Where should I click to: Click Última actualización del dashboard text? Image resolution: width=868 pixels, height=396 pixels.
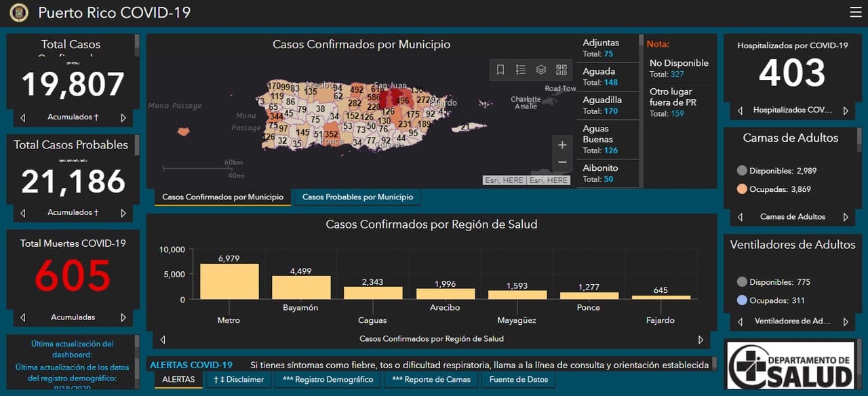click(x=73, y=349)
